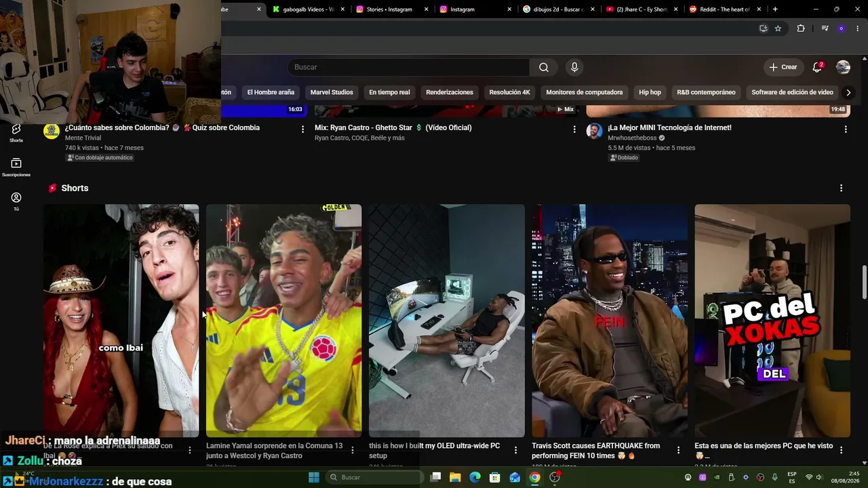
Task: Filter by En tiempo real chip
Action: 389,92
